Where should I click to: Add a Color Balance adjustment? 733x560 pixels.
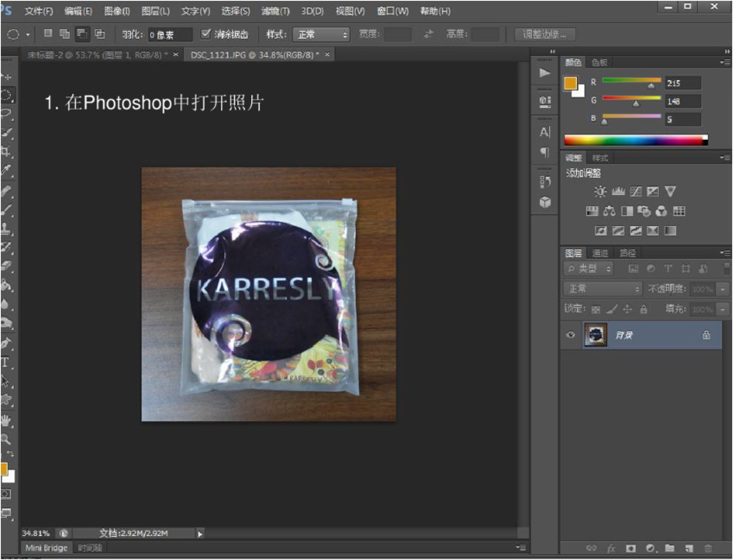[x=609, y=211]
